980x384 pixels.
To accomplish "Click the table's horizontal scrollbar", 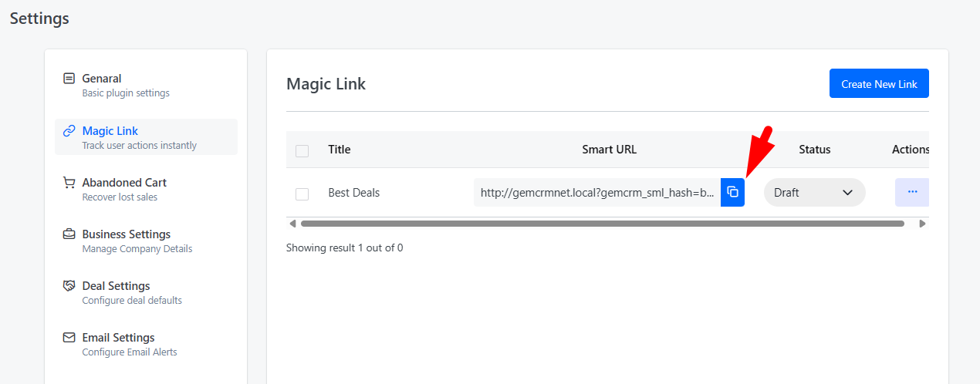I will [x=602, y=224].
